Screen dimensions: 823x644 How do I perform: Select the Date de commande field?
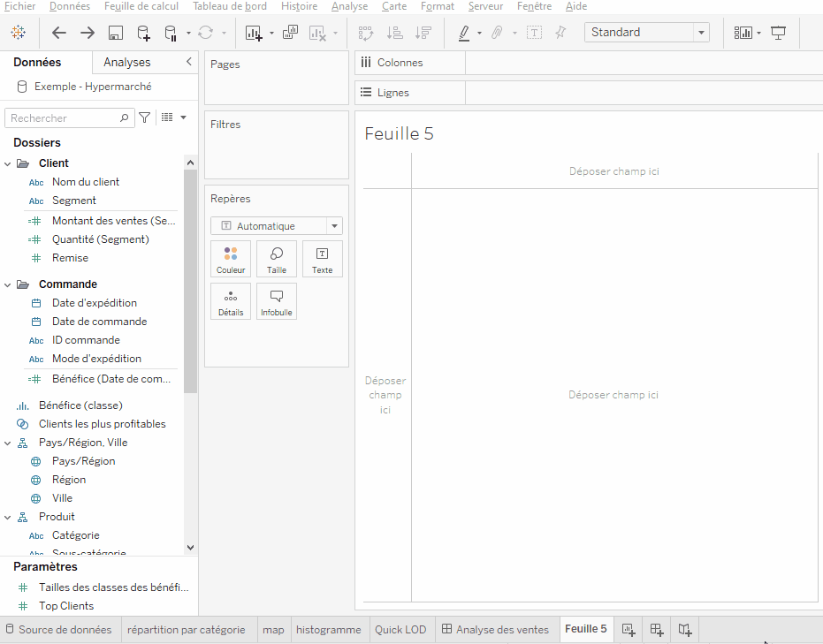coord(99,322)
